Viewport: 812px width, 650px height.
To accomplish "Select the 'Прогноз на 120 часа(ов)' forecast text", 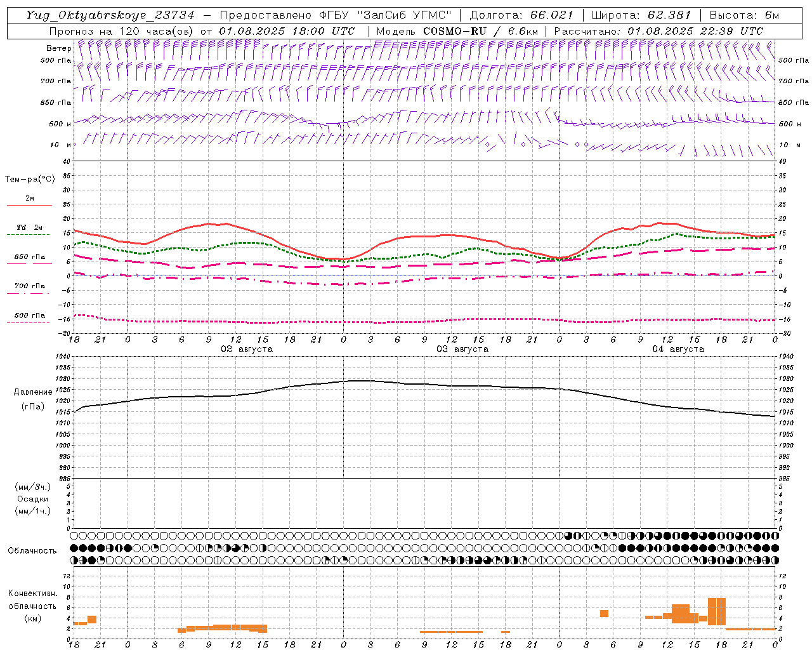I will point(122,31).
